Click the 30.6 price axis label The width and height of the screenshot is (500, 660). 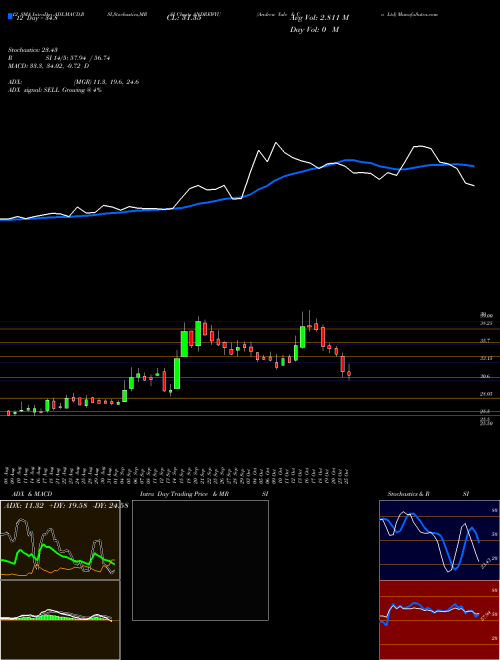pos(485,376)
